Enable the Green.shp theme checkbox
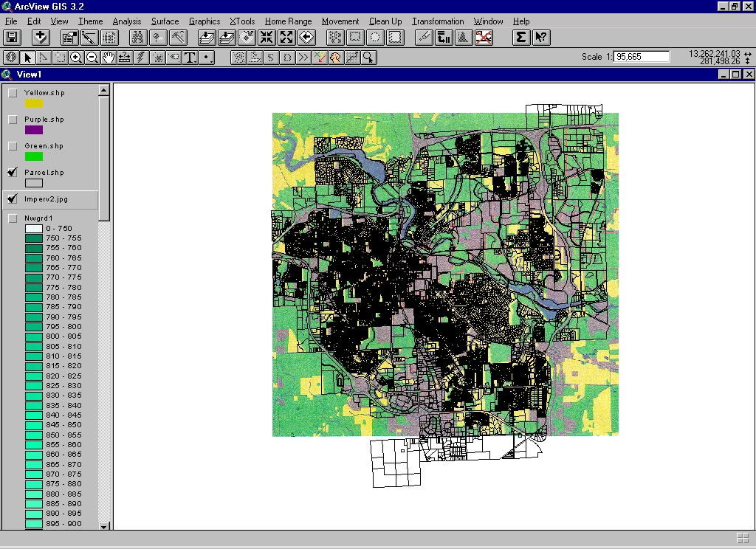The width and height of the screenshot is (756, 549). [13, 146]
